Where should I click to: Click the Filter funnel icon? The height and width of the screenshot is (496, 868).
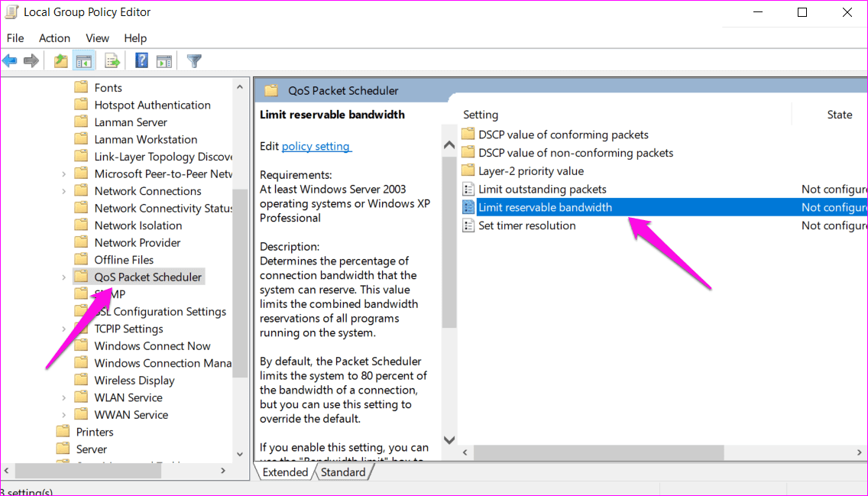pyautogui.click(x=194, y=61)
